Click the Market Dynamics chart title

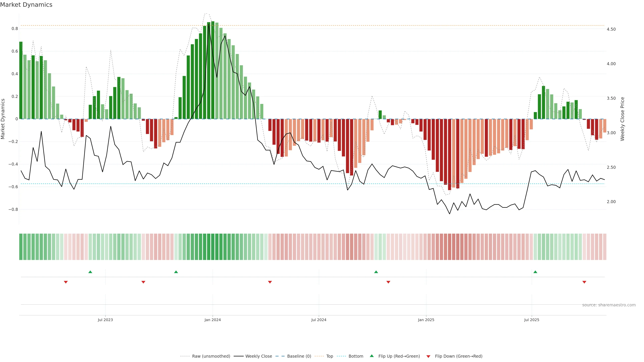point(26,5)
